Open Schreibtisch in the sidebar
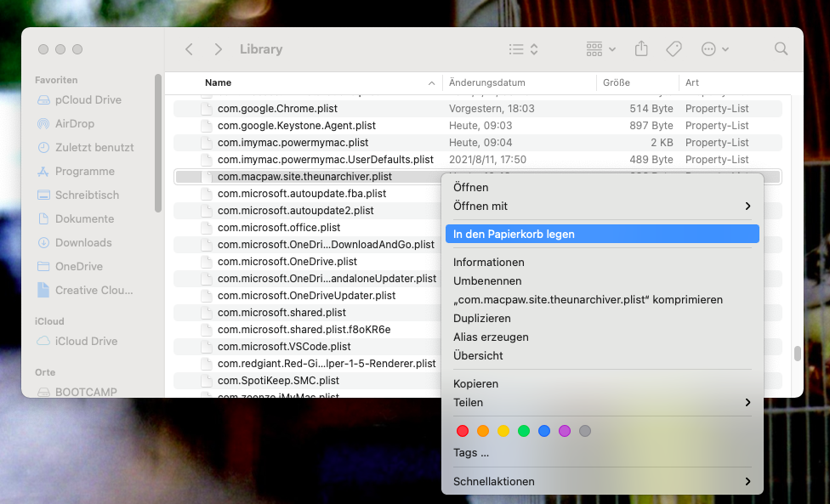 pyautogui.click(x=78, y=195)
